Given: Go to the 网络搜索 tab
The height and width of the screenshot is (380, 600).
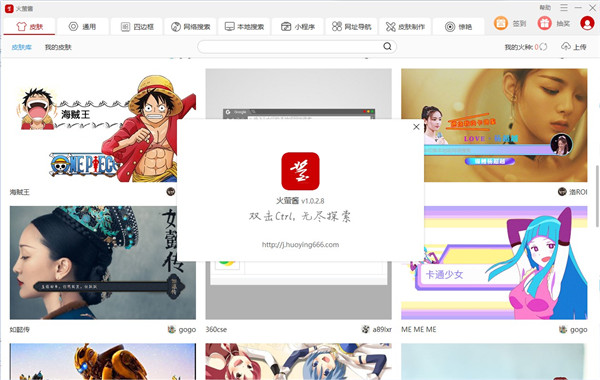Looking at the screenshot, I should (x=190, y=26).
